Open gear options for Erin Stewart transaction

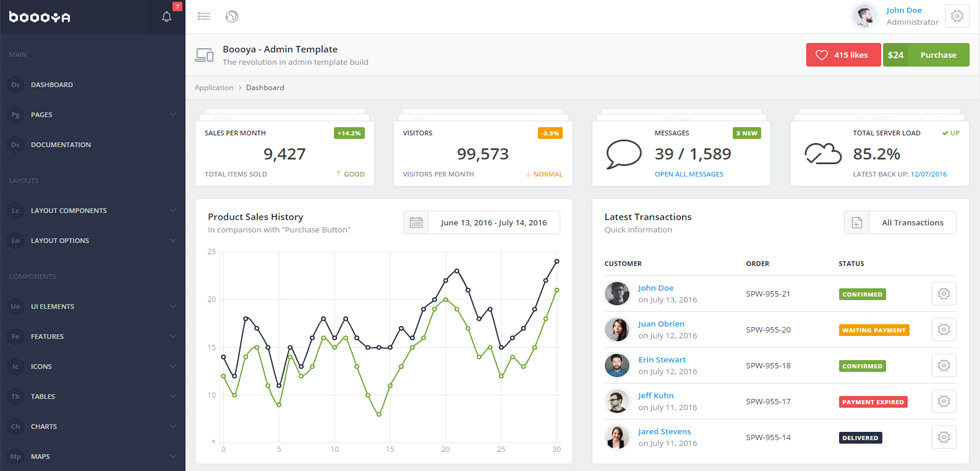pyautogui.click(x=944, y=365)
